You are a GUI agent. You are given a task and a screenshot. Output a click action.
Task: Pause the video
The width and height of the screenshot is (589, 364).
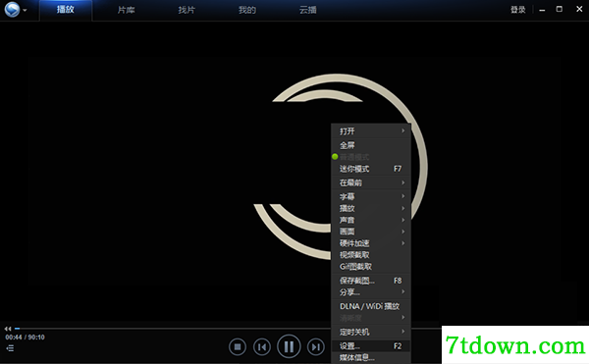[289, 346]
